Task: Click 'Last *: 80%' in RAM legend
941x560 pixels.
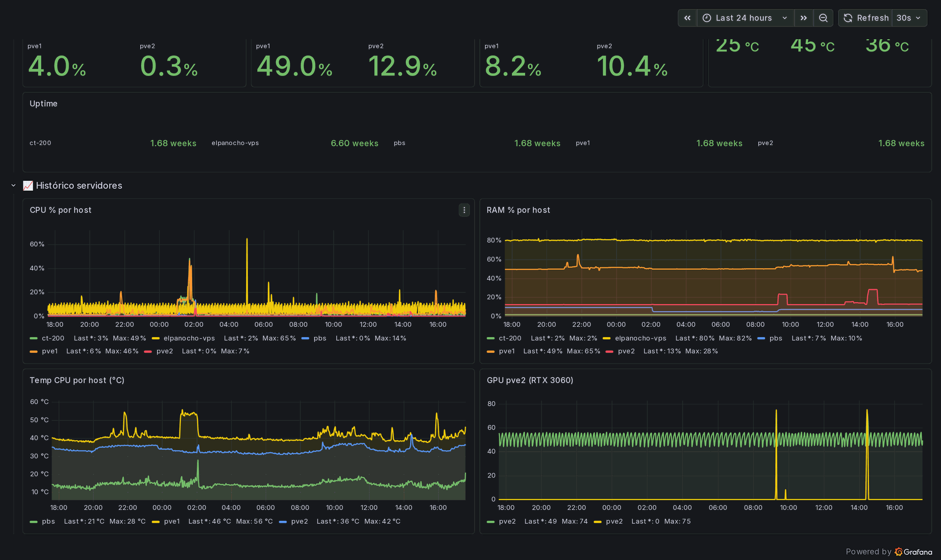Action: [x=695, y=339]
